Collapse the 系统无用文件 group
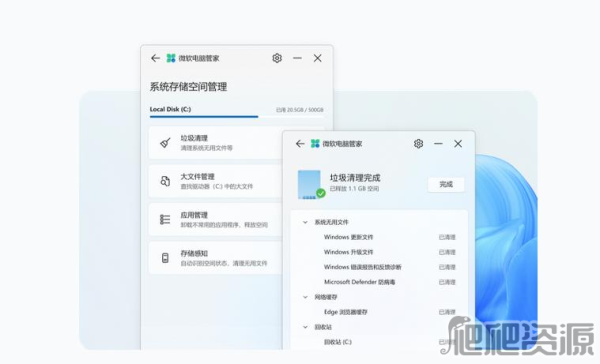600x364 pixels. tap(305, 222)
